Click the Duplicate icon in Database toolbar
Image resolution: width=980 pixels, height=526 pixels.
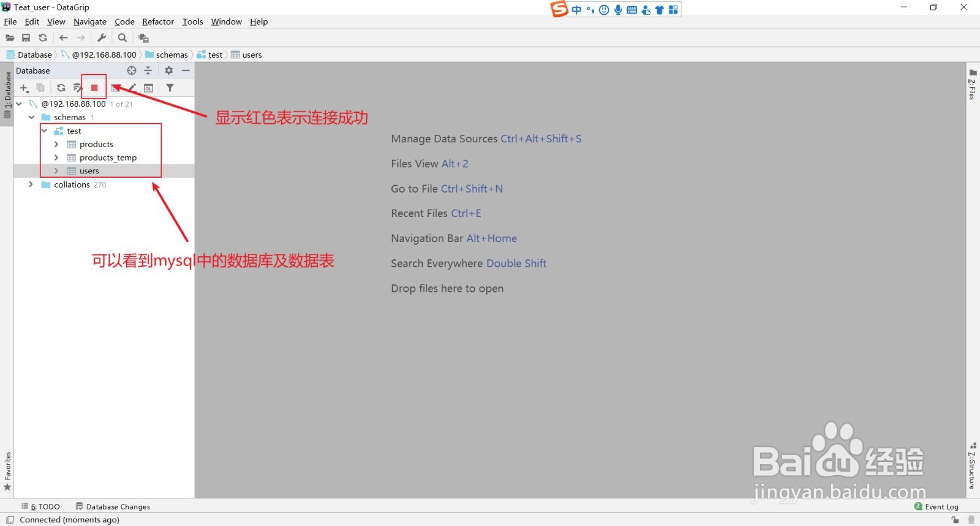click(40, 88)
